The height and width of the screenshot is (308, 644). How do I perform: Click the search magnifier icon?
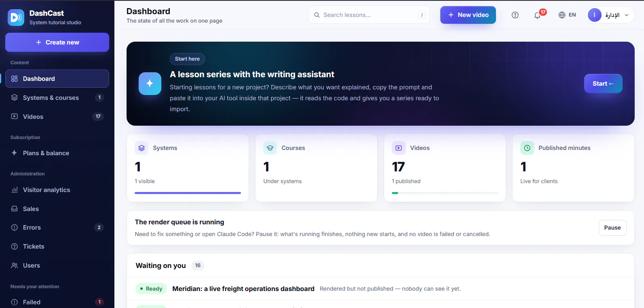point(317,15)
